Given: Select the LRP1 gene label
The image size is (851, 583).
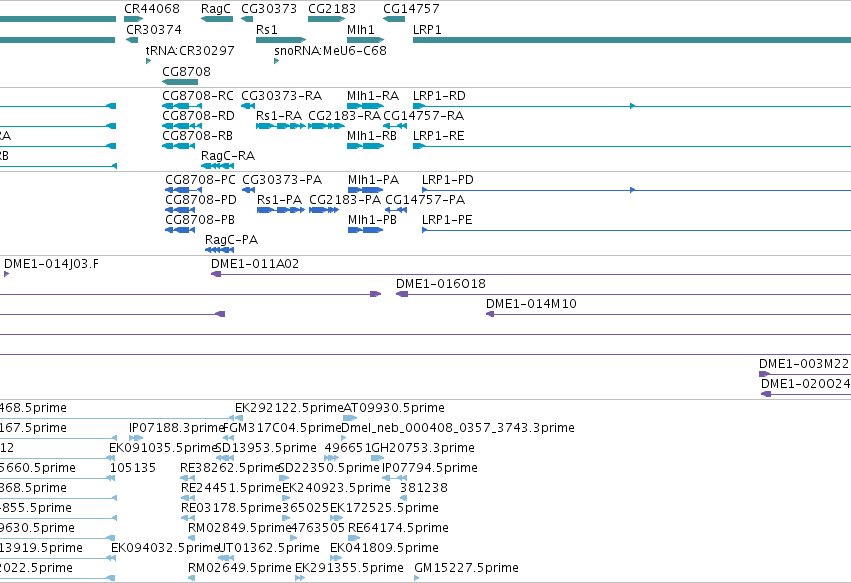Looking at the screenshot, I should [427, 30].
